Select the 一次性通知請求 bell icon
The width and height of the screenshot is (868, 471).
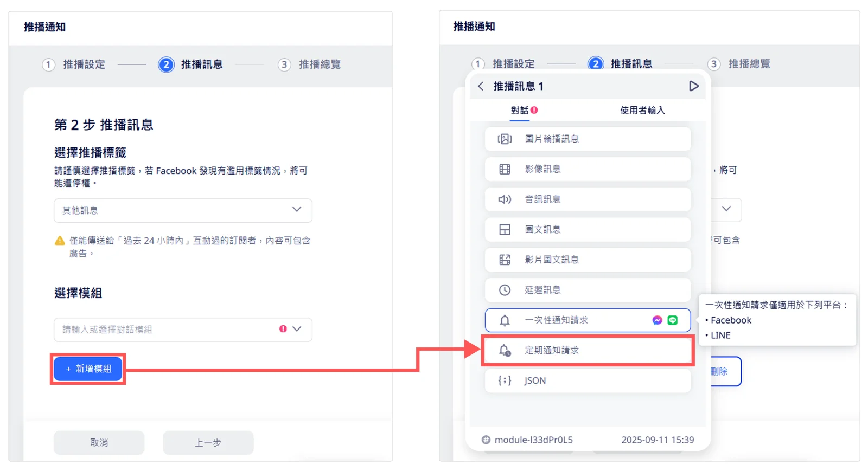click(x=505, y=320)
